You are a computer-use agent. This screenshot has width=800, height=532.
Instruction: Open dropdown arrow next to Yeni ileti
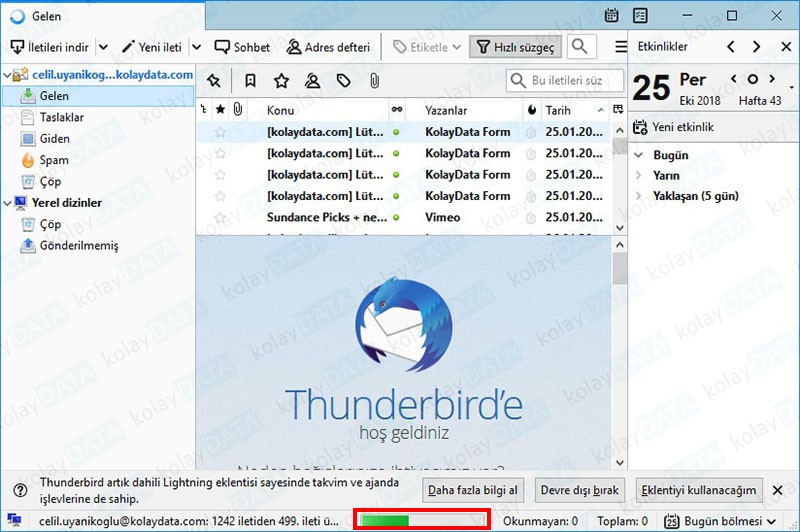[196, 47]
